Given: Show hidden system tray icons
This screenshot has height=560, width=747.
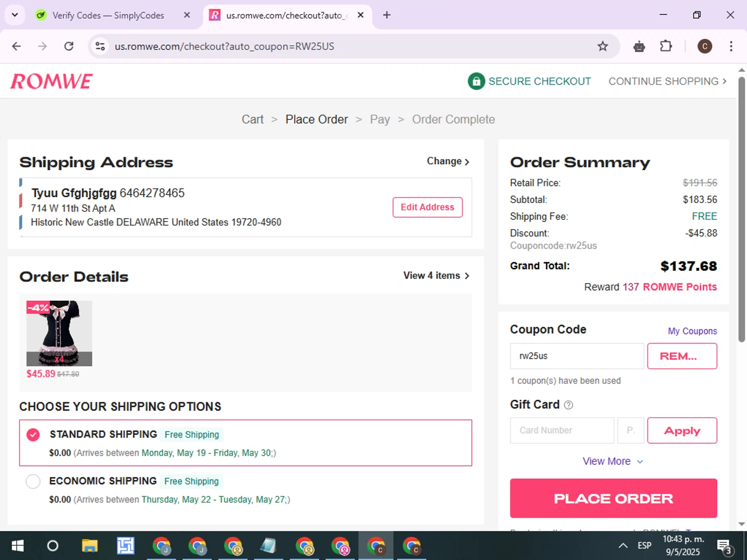Looking at the screenshot, I should click(622, 546).
